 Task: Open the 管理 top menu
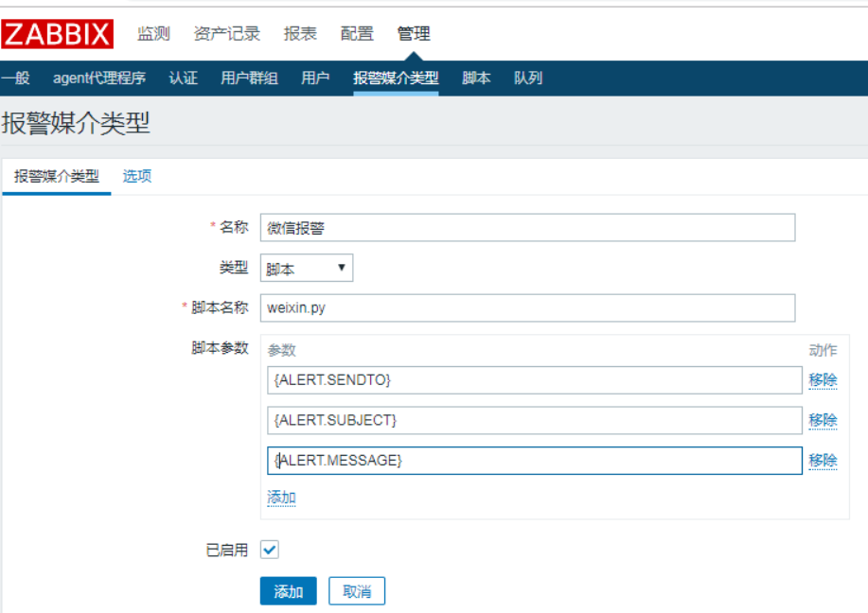click(x=414, y=34)
